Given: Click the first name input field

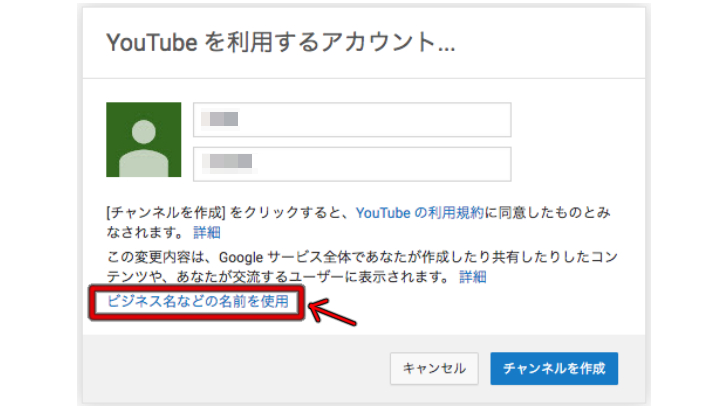Looking at the screenshot, I should [x=352, y=120].
